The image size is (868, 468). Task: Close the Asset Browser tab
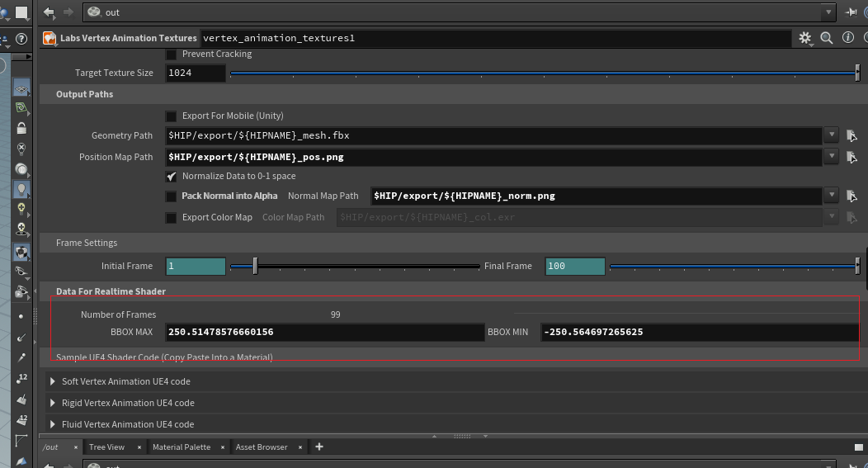click(300, 447)
